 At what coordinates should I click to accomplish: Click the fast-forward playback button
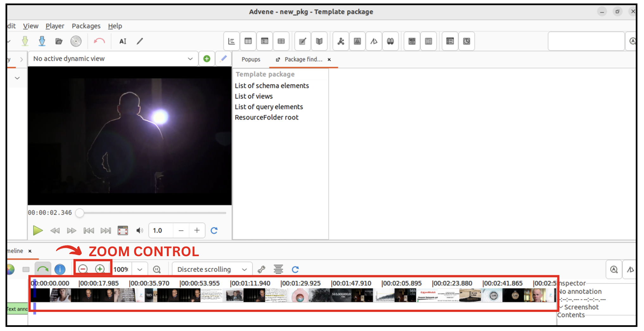(72, 230)
